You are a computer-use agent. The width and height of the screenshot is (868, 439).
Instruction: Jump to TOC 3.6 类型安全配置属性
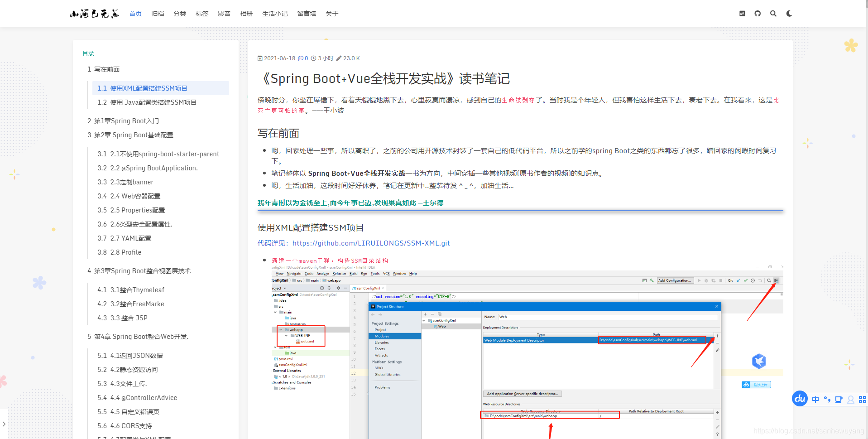(135, 224)
